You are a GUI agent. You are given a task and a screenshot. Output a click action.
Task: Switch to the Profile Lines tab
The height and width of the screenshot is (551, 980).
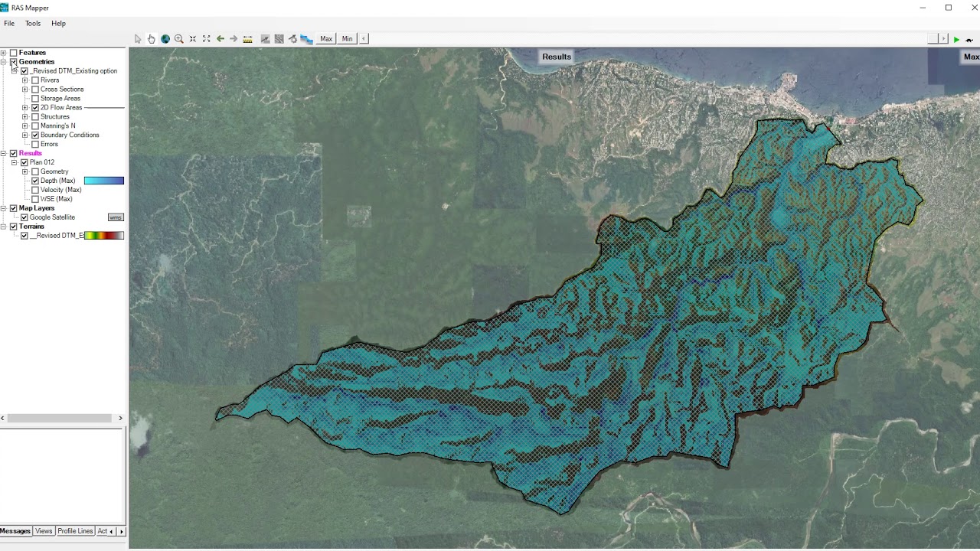(75, 531)
